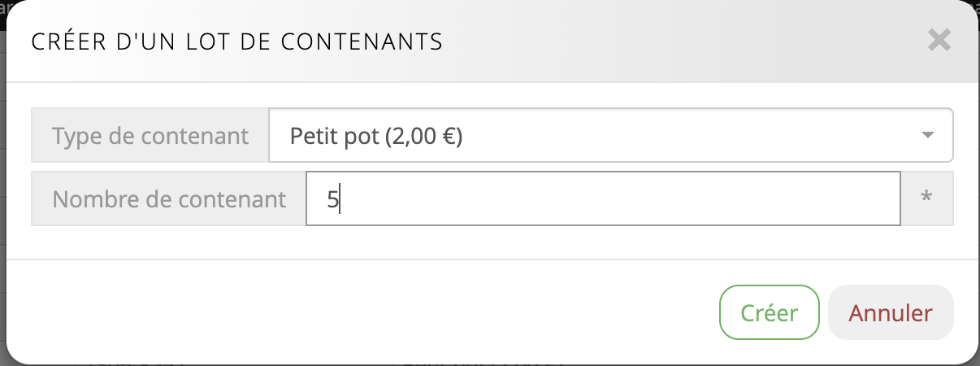Screen dimensions: 980x366
Task: Click the empty footer area left of Créer
Action: click(366, 312)
